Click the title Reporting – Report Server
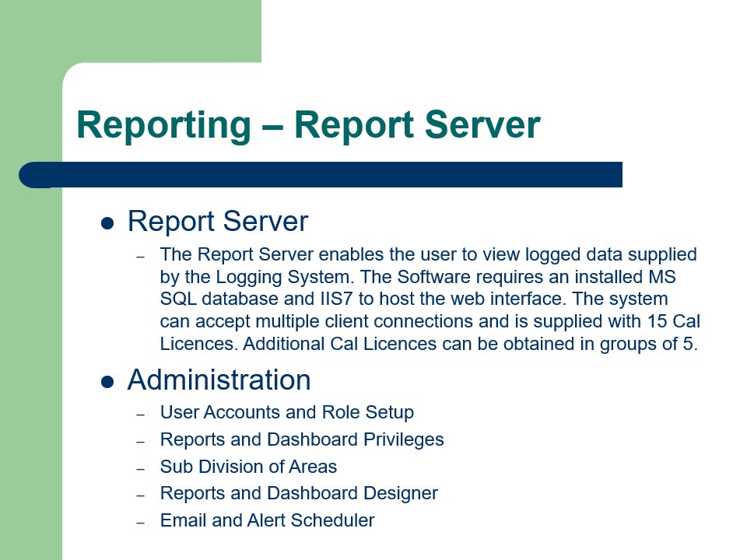This screenshot has height=560, width=747. point(308,124)
